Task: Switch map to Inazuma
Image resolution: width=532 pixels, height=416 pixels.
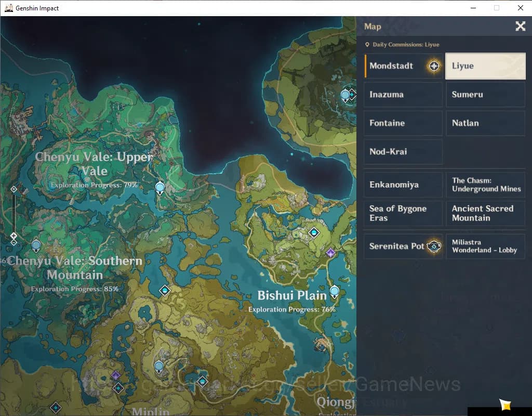Action: (x=403, y=95)
